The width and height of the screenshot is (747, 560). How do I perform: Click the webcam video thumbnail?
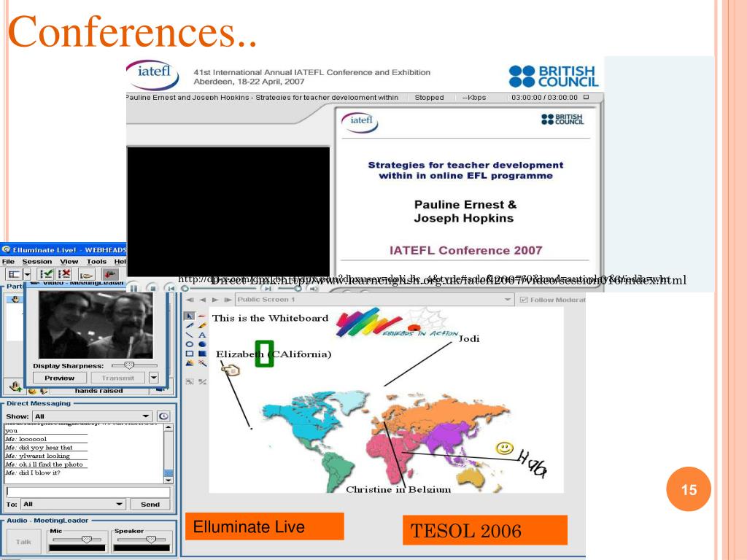pyautogui.click(x=96, y=324)
